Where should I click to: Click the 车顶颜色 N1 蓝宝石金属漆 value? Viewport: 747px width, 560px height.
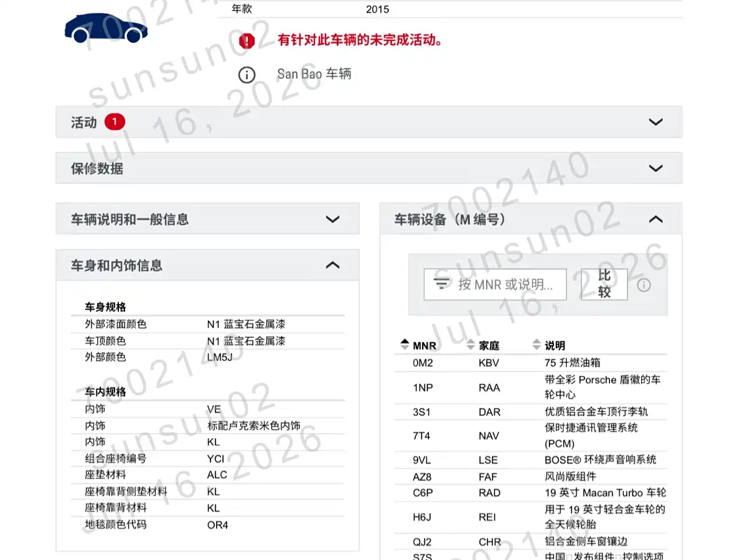[247, 341]
